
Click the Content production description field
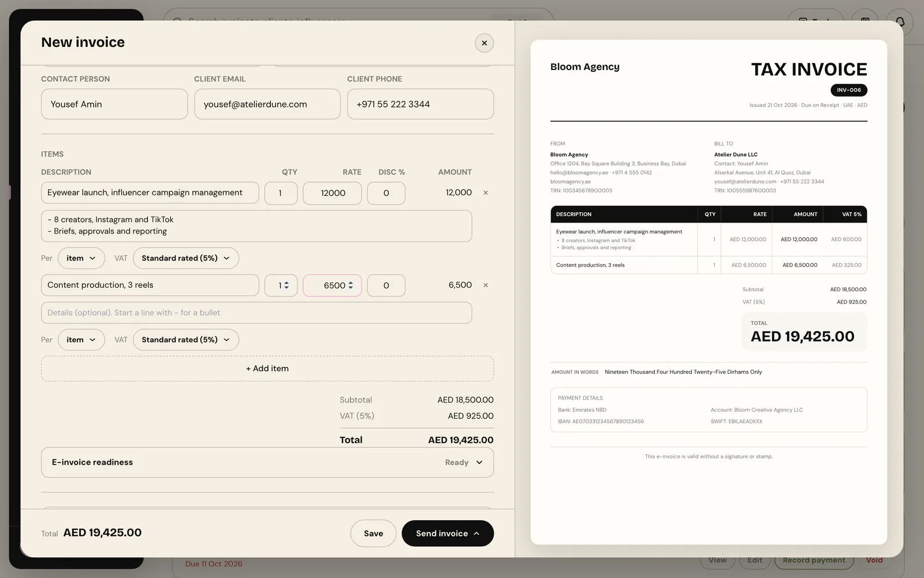tap(150, 286)
